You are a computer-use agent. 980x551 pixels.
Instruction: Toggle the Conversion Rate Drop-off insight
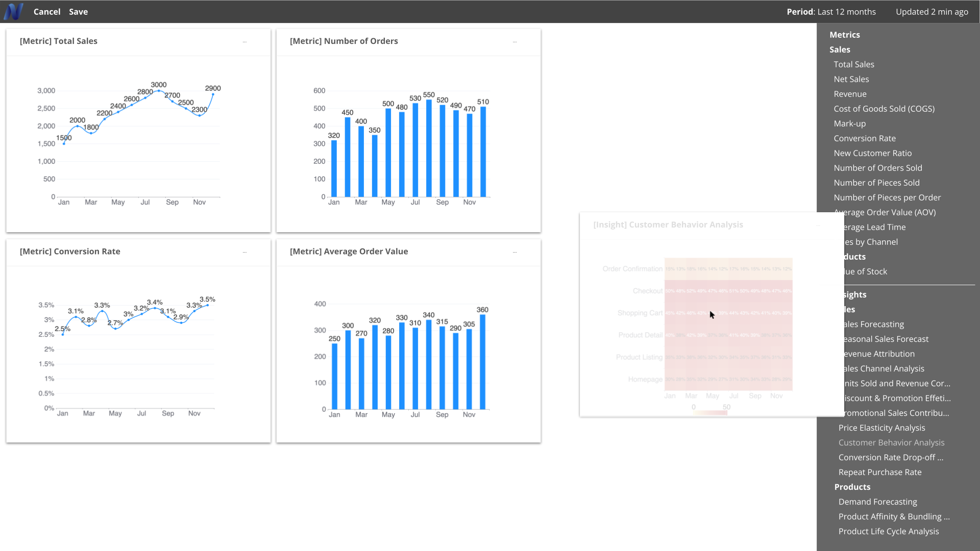891,457
